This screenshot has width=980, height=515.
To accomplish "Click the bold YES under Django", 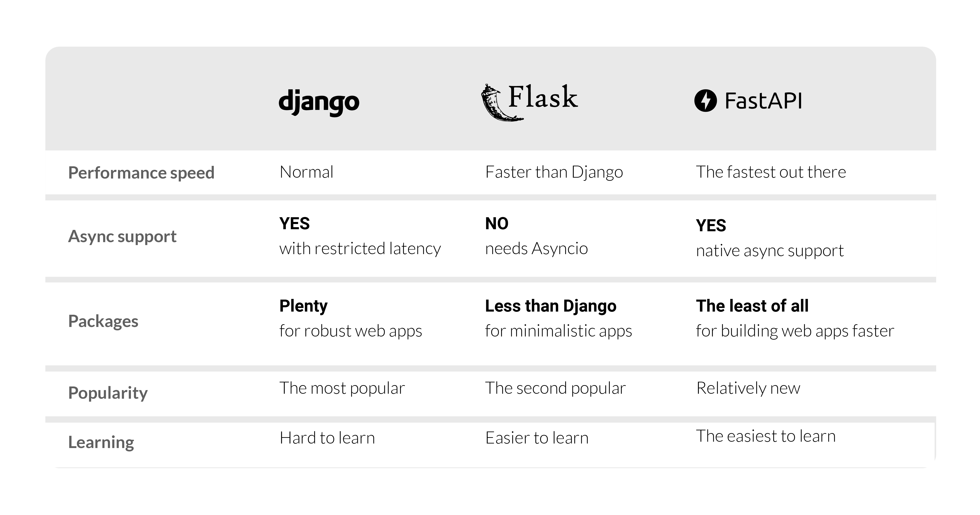I will tap(294, 224).
